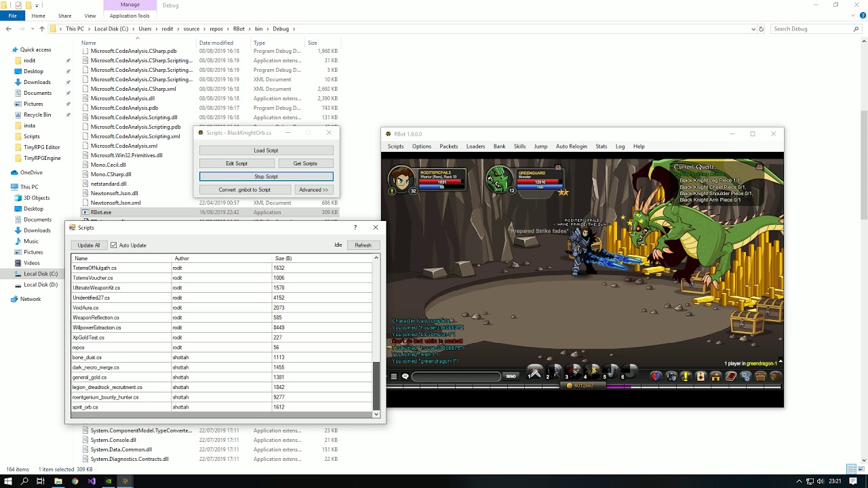Refresh the Explorer address bar

(762, 29)
